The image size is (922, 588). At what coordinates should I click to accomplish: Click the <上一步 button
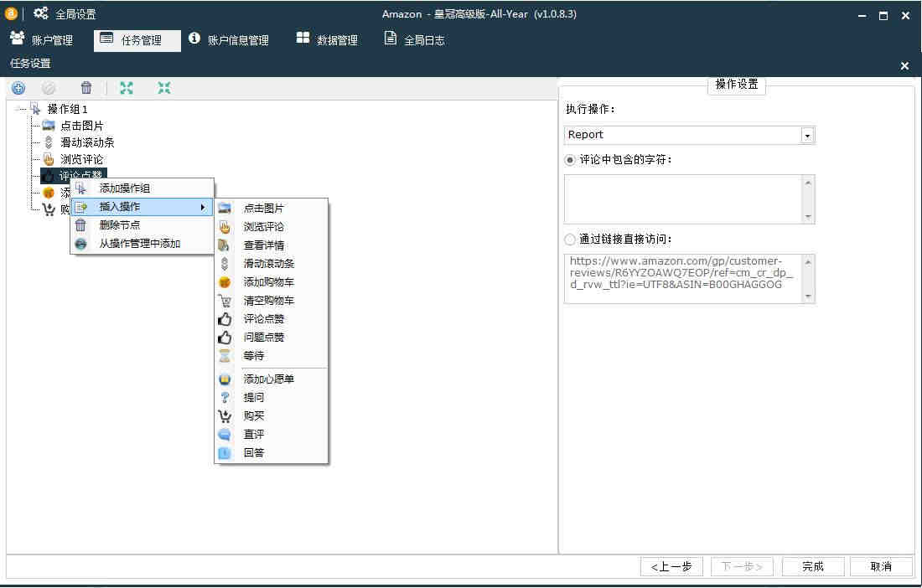coord(671,567)
